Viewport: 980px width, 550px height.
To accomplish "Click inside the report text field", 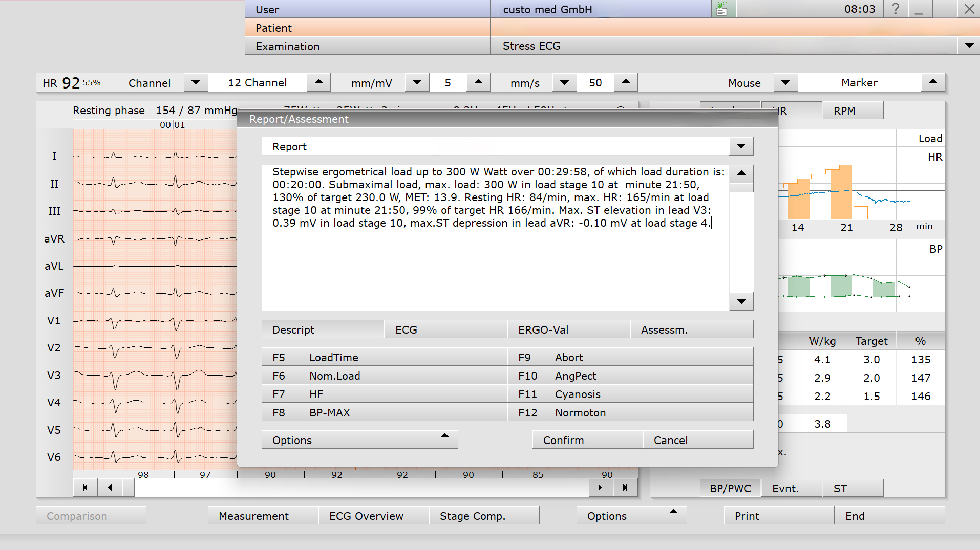I will coord(495,237).
